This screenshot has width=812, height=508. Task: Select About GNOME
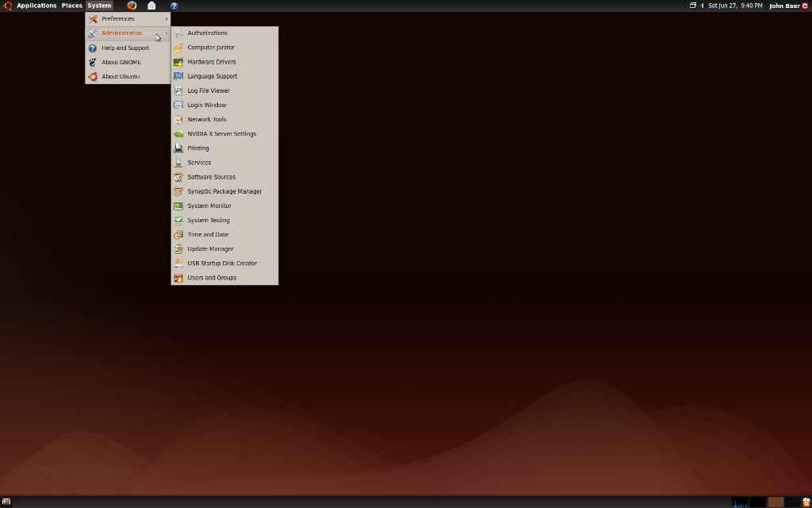128,62
